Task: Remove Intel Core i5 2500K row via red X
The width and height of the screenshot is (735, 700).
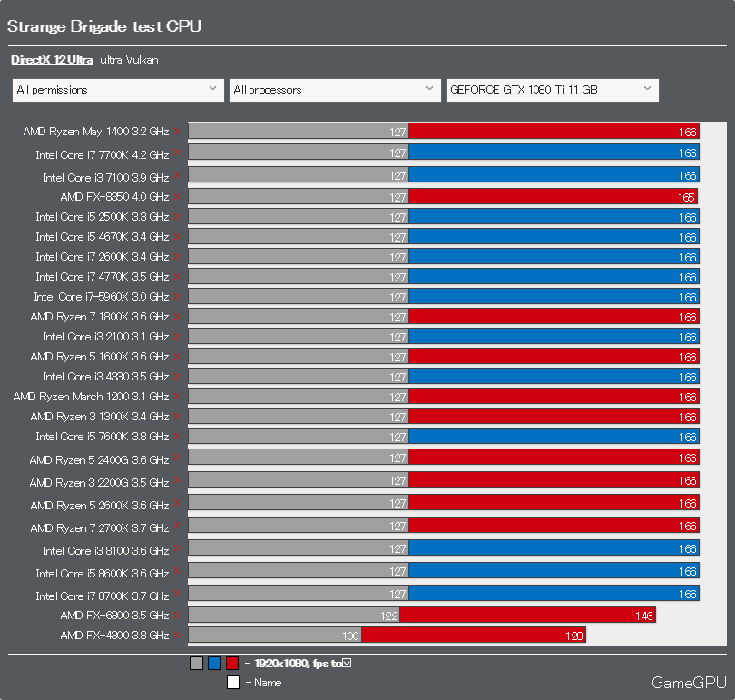Action: coord(177,217)
